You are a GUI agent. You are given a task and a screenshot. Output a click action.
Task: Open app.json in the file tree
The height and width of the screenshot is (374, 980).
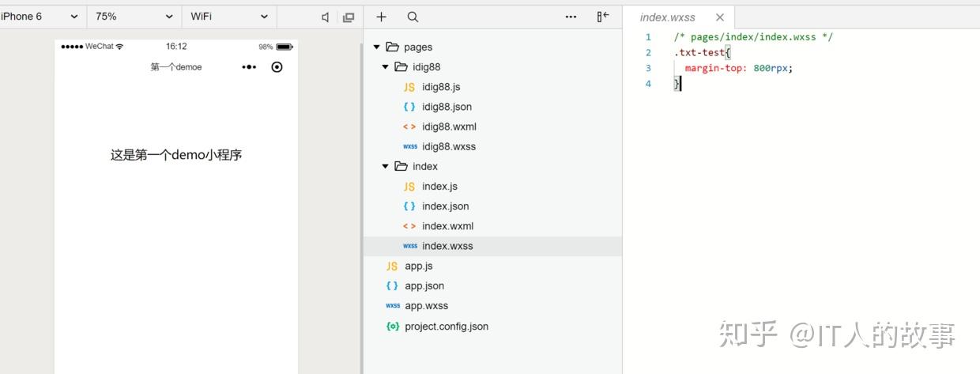click(x=424, y=286)
